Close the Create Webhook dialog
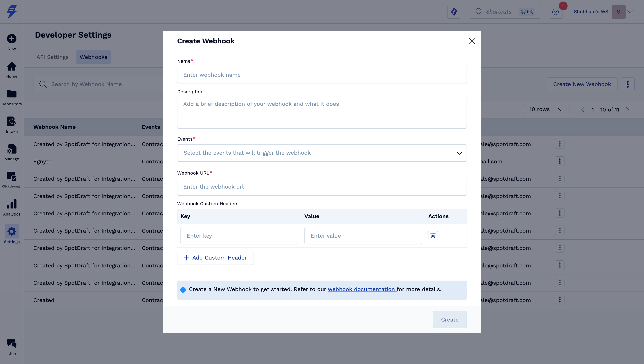The width and height of the screenshot is (644, 364). tap(472, 41)
